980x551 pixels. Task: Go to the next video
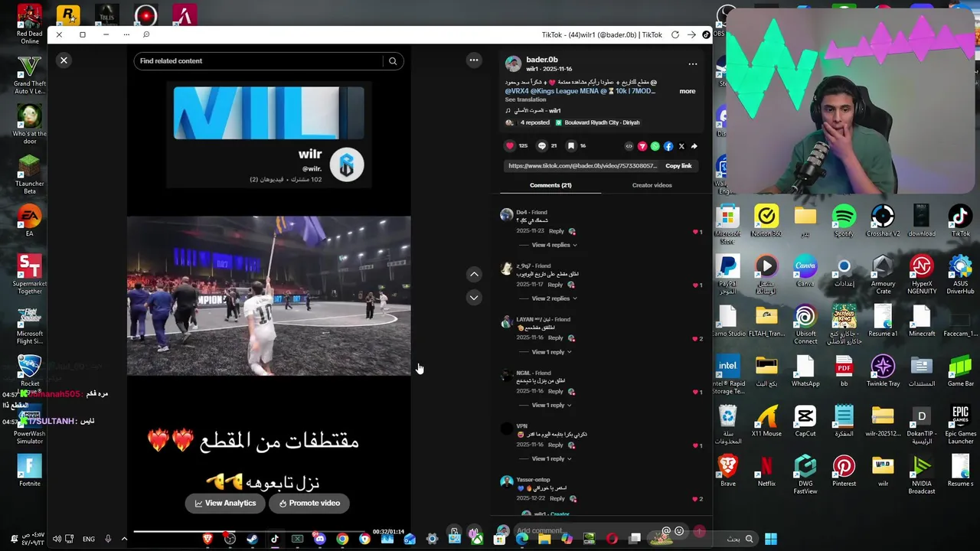(x=475, y=298)
